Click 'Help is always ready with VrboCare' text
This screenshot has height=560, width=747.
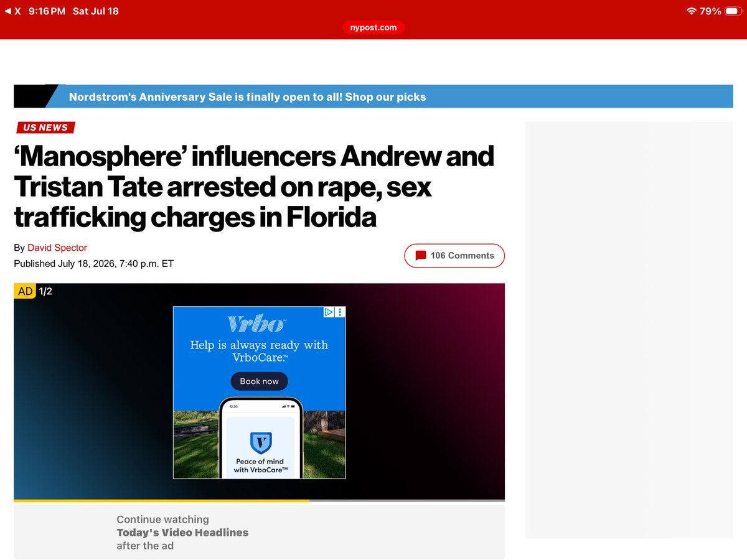click(259, 352)
